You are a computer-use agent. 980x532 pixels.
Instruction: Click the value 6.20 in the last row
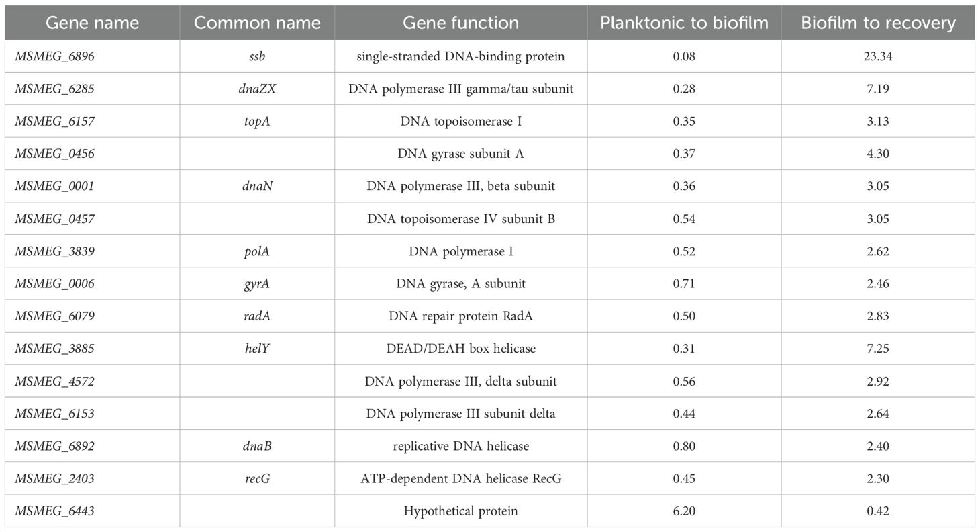tap(684, 511)
